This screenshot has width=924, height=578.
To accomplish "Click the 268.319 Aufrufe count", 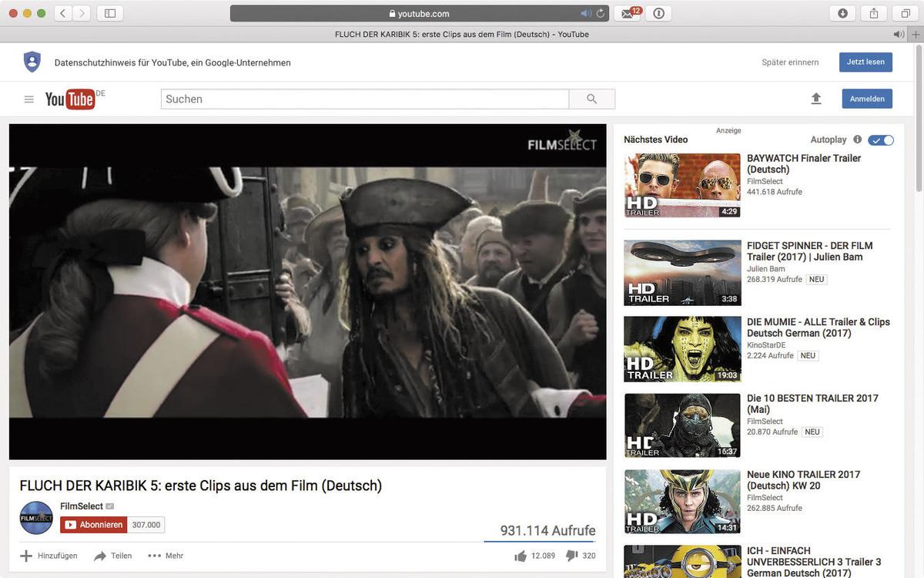I will (x=775, y=279).
